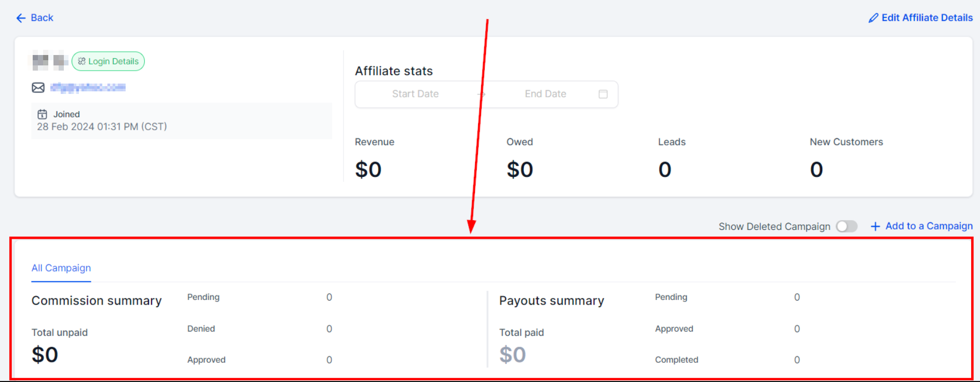Open the date range calendar icon
Image resolution: width=980 pixels, height=382 pixels.
pos(603,94)
